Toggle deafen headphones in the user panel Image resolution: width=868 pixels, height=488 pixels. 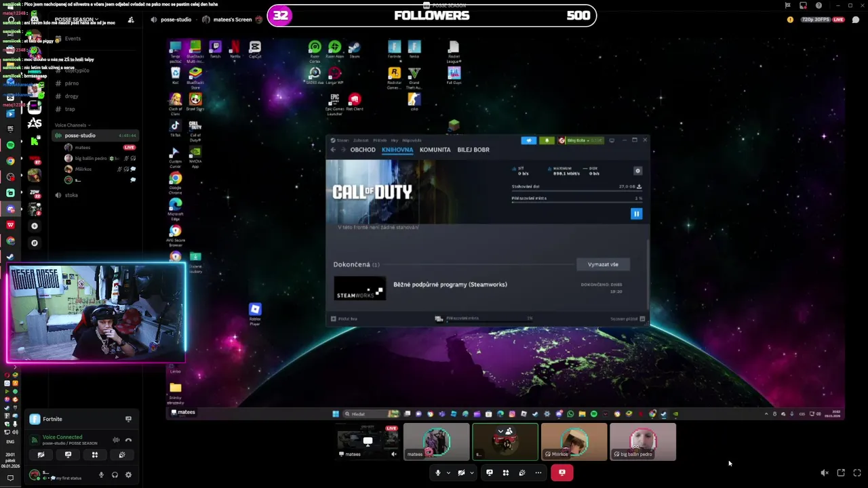pyautogui.click(x=115, y=475)
